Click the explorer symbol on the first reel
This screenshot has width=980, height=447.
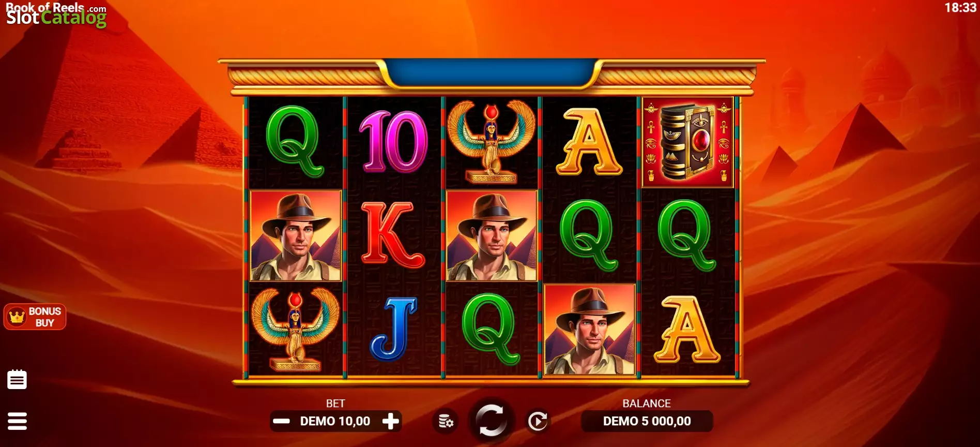pos(296,235)
